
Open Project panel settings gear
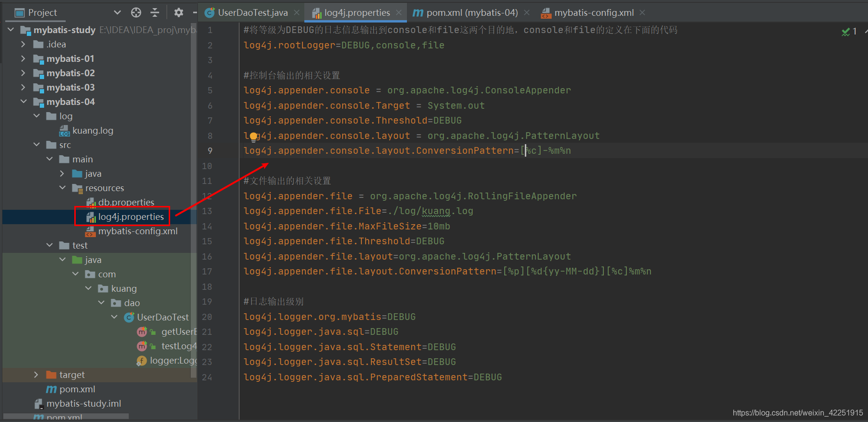coord(179,12)
